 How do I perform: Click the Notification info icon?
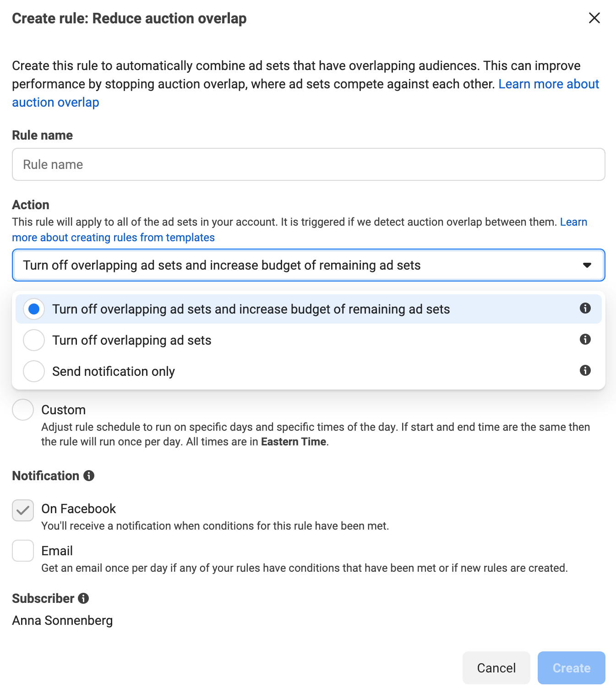point(89,476)
